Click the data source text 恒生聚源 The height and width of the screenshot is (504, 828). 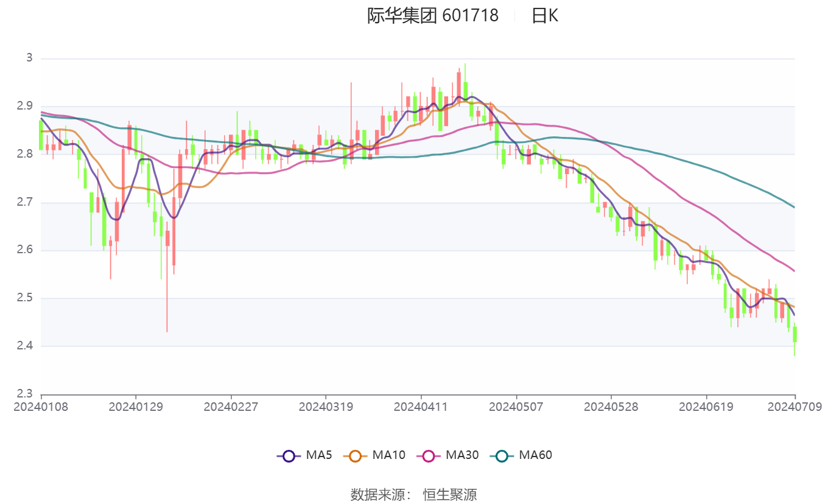pos(450,495)
